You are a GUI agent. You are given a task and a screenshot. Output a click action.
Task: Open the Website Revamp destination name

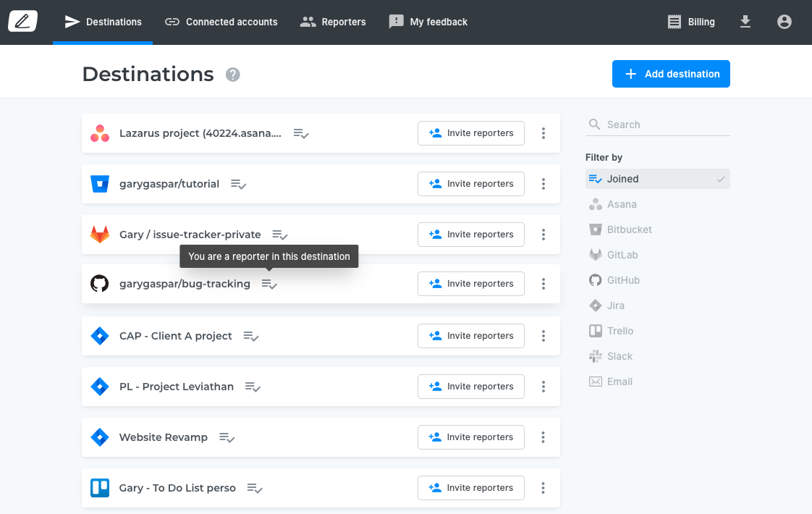click(x=163, y=437)
